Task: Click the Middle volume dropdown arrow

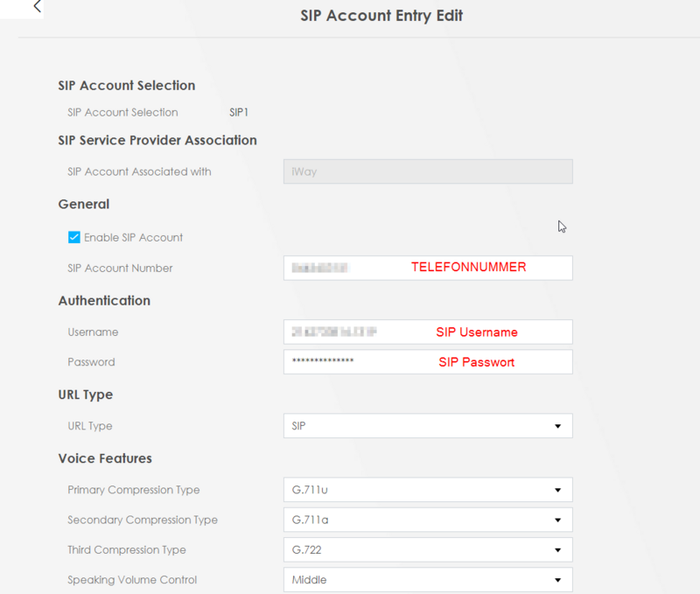Action: (557, 580)
